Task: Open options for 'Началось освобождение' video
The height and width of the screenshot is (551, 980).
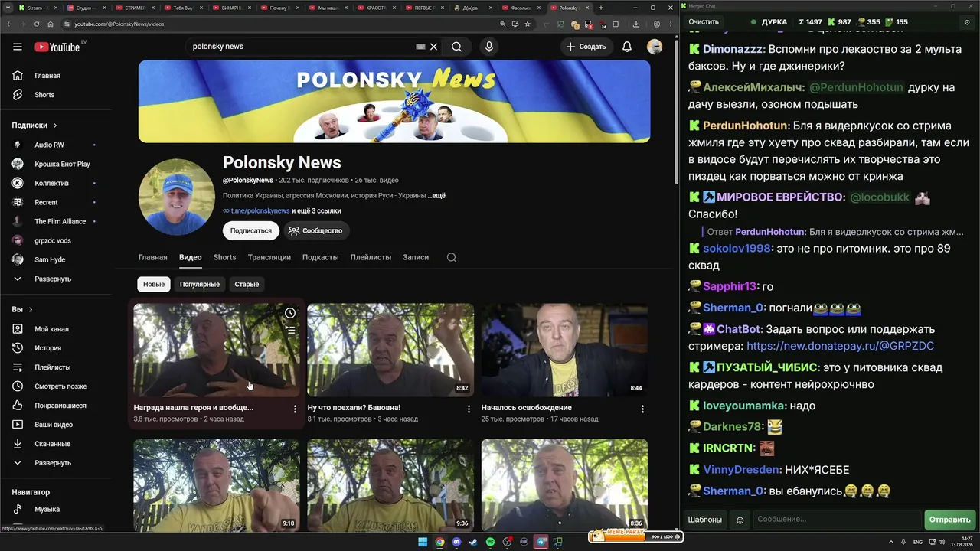Action: pyautogui.click(x=642, y=409)
